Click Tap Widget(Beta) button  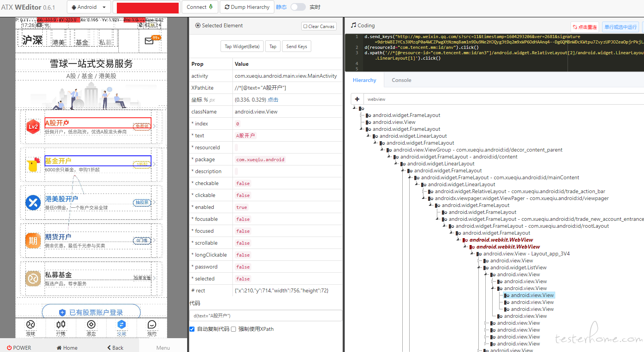point(242,47)
